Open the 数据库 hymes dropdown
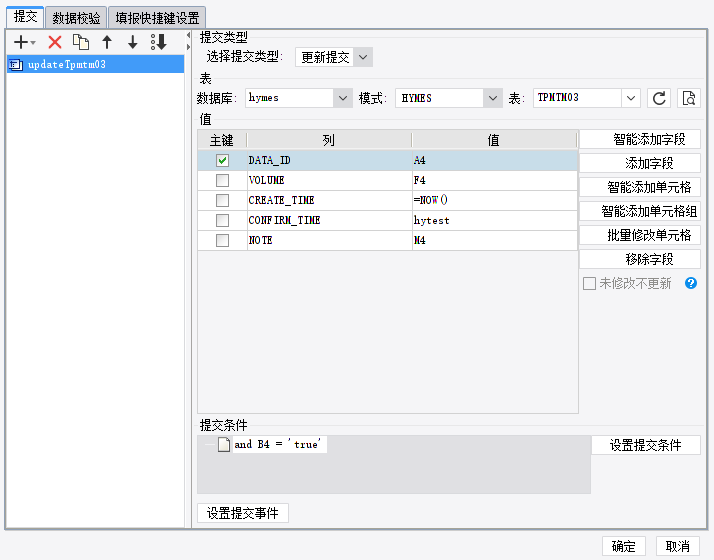 pyautogui.click(x=343, y=98)
